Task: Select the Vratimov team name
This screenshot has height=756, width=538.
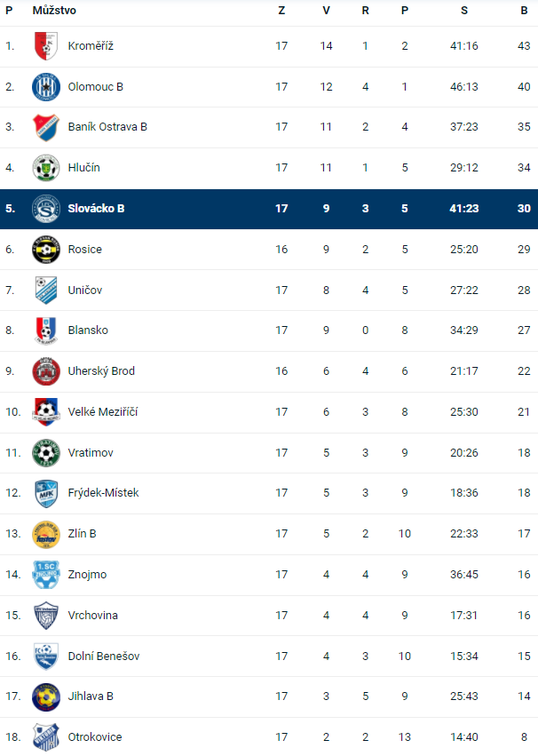Action: (x=91, y=453)
